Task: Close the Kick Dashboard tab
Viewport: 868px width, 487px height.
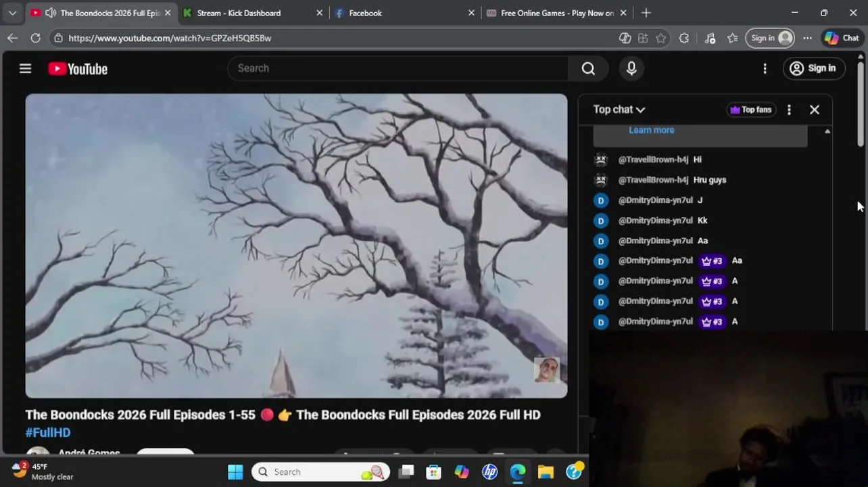Action: pyautogui.click(x=319, y=13)
